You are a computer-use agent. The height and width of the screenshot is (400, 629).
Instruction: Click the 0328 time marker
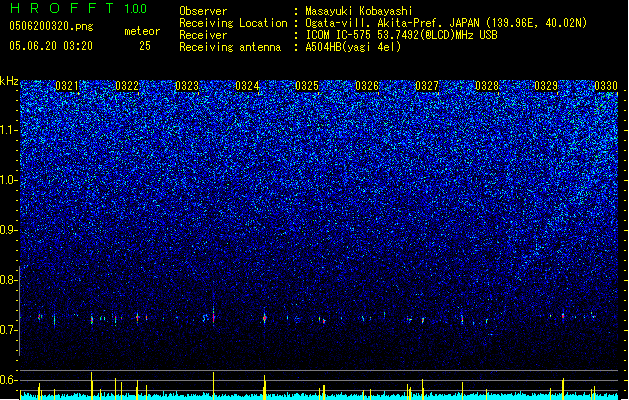[x=487, y=86]
